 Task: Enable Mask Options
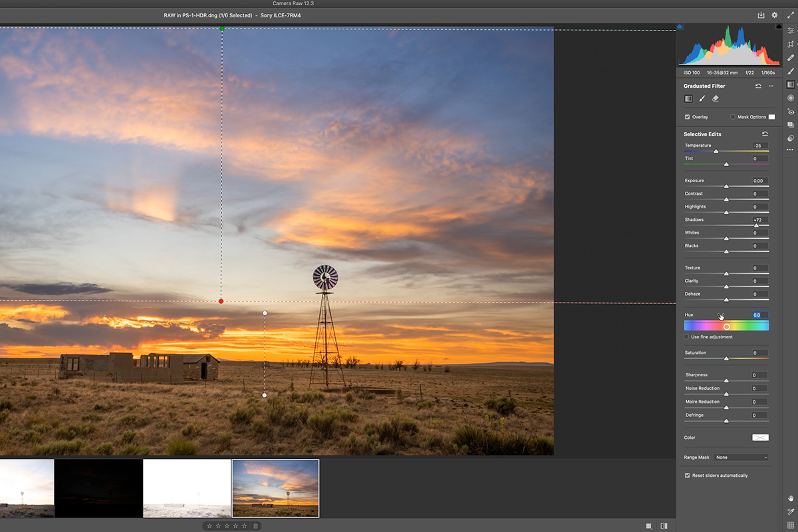pyautogui.click(x=731, y=116)
